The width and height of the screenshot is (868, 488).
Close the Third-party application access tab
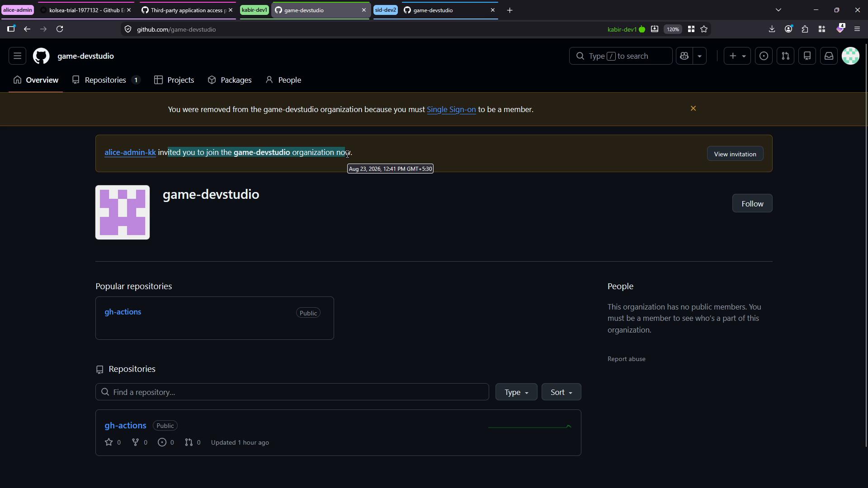coord(231,10)
